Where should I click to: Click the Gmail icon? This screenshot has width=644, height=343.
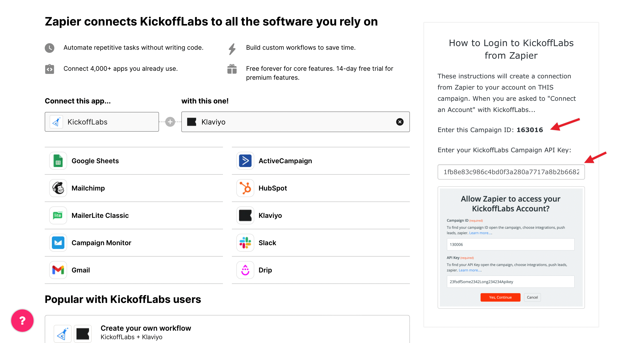pyautogui.click(x=58, y=270)
